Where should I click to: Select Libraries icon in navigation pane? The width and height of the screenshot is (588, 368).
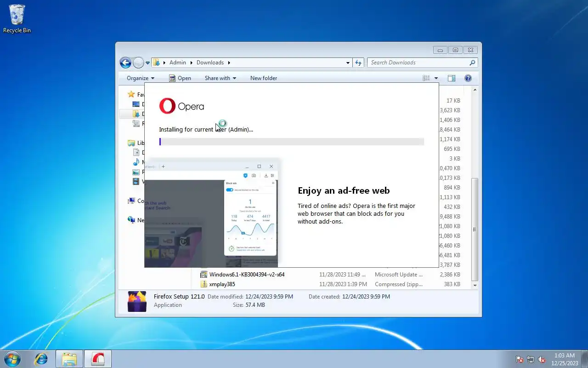pos(131,143)
